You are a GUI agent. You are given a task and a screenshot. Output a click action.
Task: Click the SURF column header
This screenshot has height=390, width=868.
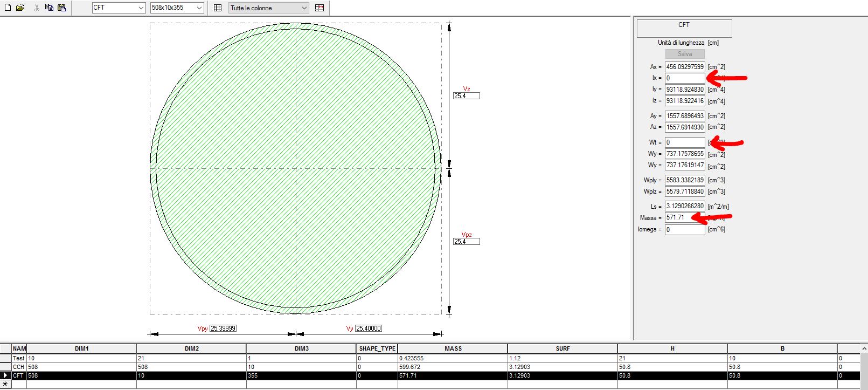coord(563,348)
